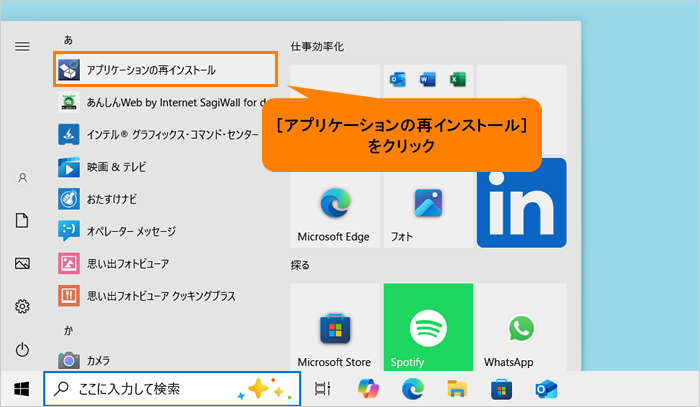The height and width of the screenshot is (407, 700).
Task: Open Microsoft Store from the taskbar
Action: pos(501,389)
